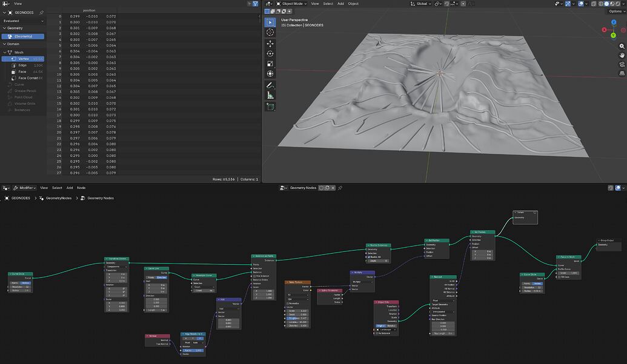Select the Select Box tool in viewport
The image size is (627, 364).
[270, 22]
